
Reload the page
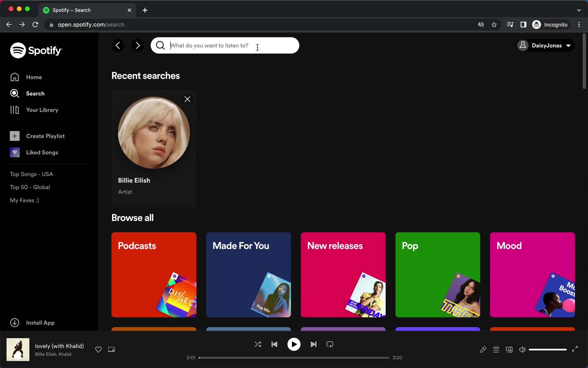35,25
